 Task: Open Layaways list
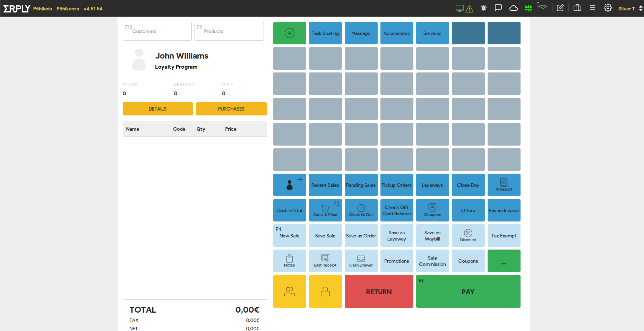pyautogui.click(x=432, y=185)
